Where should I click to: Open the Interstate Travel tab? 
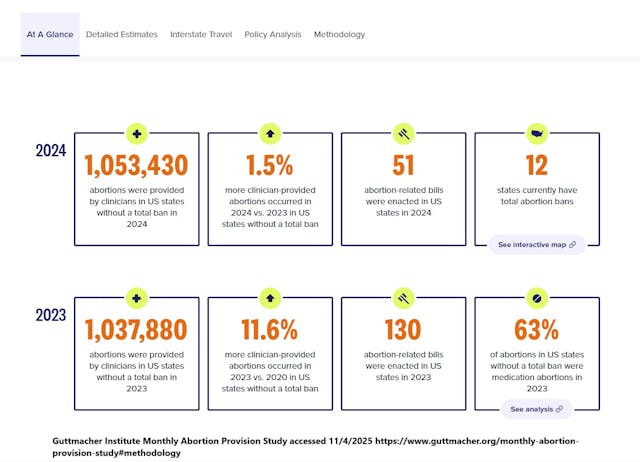201,34
